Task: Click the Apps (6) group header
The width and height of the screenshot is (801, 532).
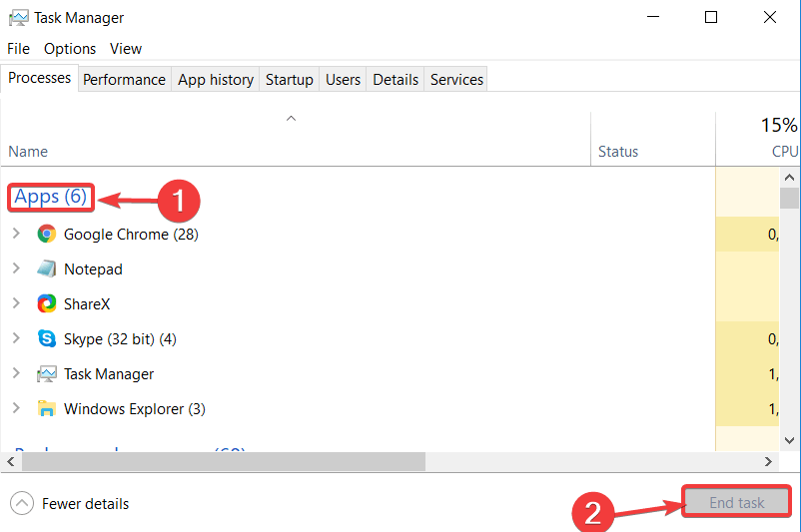Action: 51,197
